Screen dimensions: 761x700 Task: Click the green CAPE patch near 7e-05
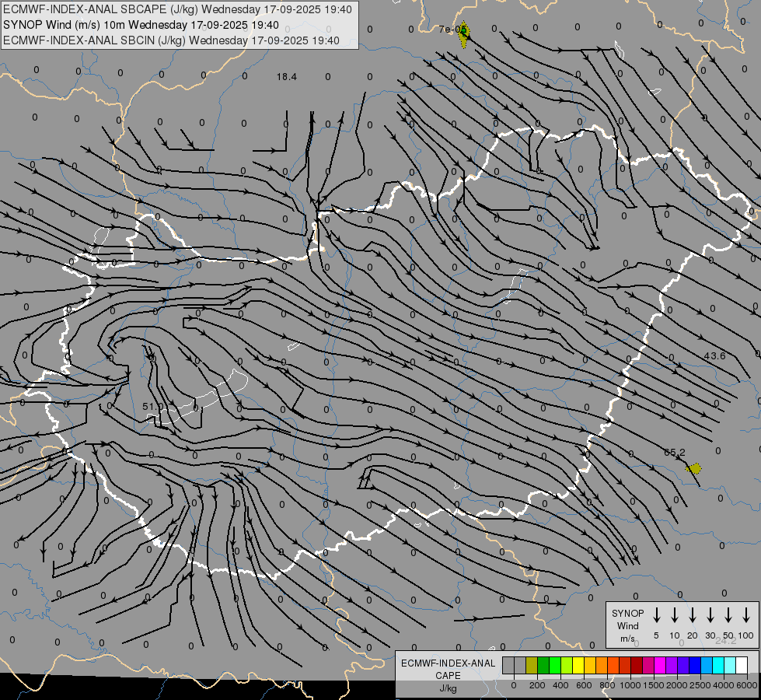pyautogui.click(x=464, y=33)
